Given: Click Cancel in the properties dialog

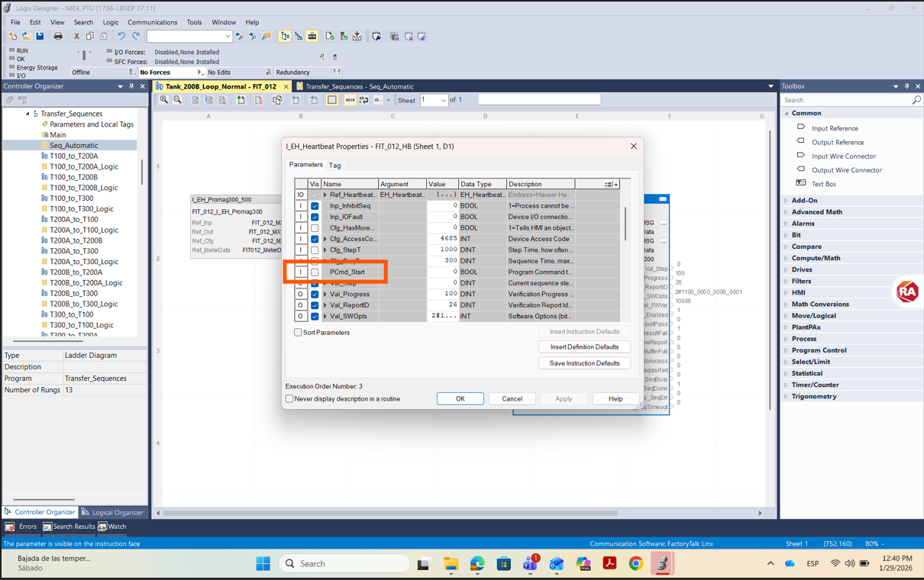Looking at the screenshot, I should coord(512,399).
